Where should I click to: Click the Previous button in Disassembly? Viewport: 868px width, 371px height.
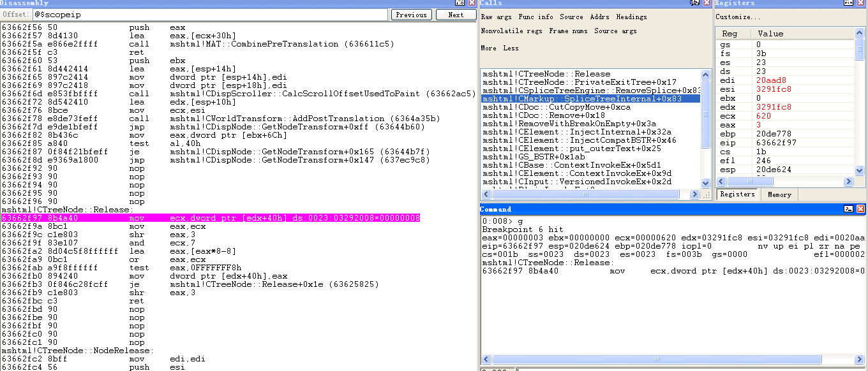click(411, 15)
